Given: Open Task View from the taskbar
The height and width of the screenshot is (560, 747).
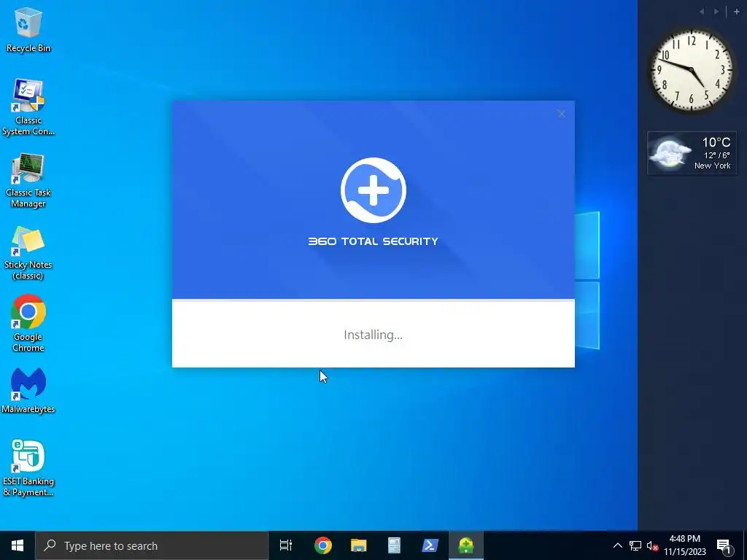Looking at the screenshot, I should (x=286, y=545).
